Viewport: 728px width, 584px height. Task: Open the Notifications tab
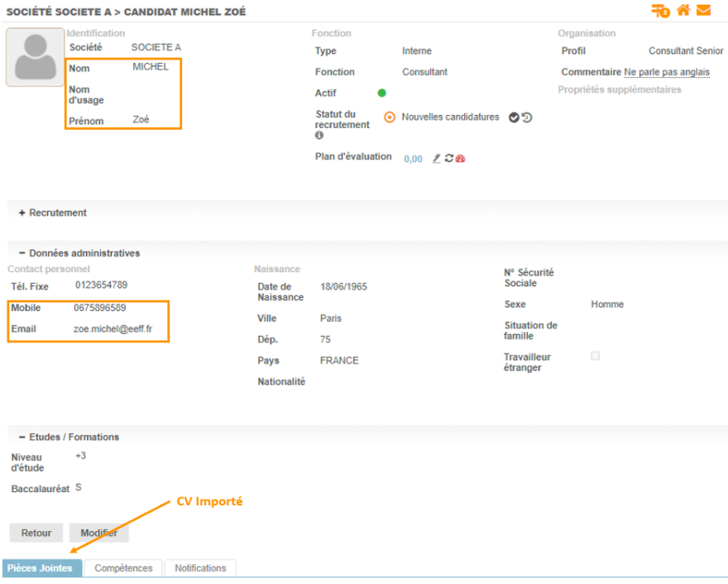(200, 568)
